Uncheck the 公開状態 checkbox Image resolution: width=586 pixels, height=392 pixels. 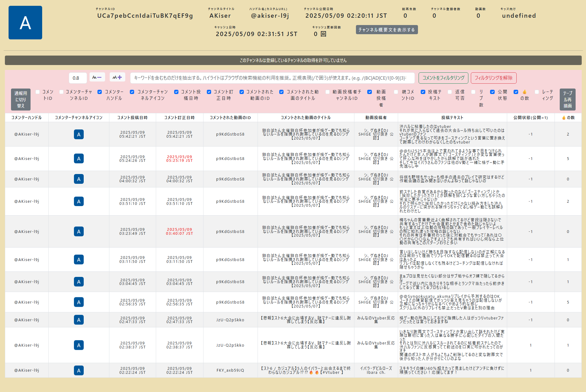(493, 92)
